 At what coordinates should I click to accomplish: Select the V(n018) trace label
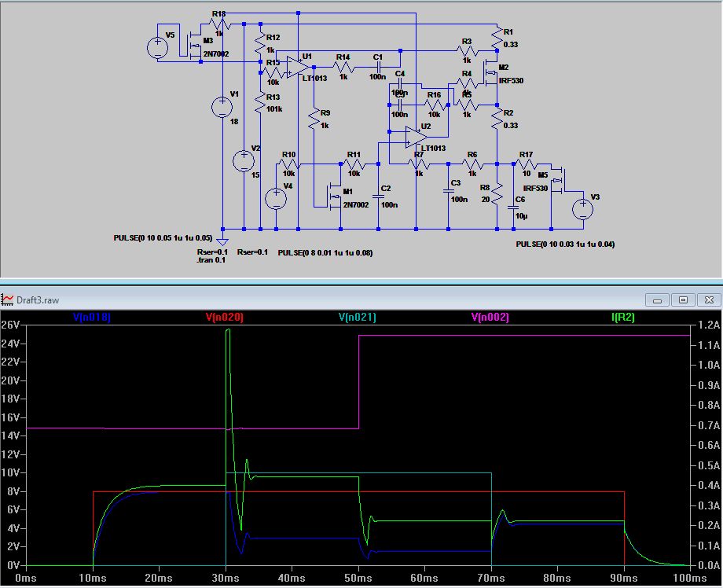coord(91,317)
